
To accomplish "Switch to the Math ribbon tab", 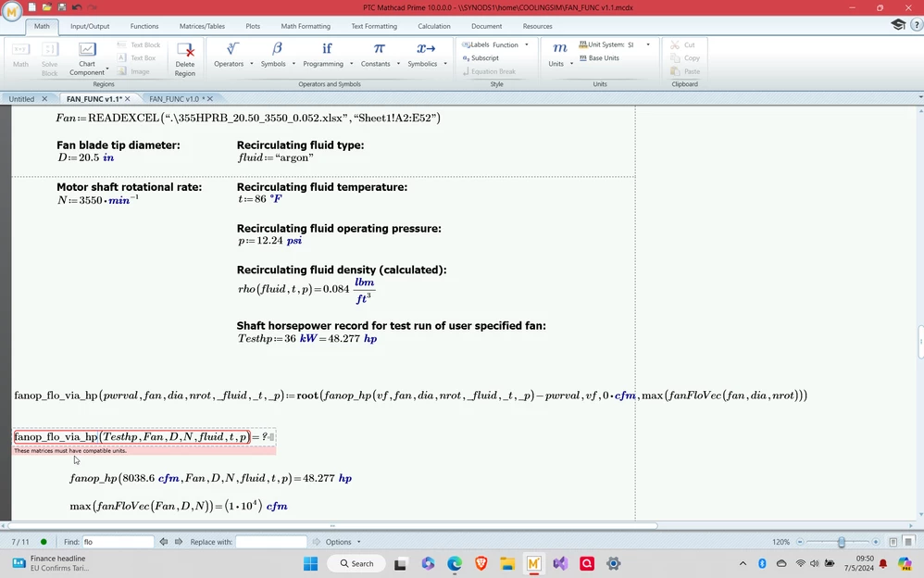I will click(x=42, y=26).
